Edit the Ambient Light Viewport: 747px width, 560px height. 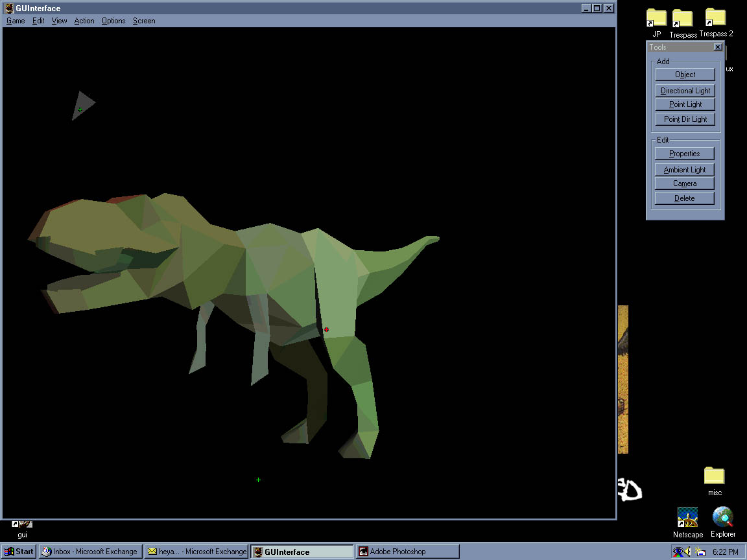[685, 170]
